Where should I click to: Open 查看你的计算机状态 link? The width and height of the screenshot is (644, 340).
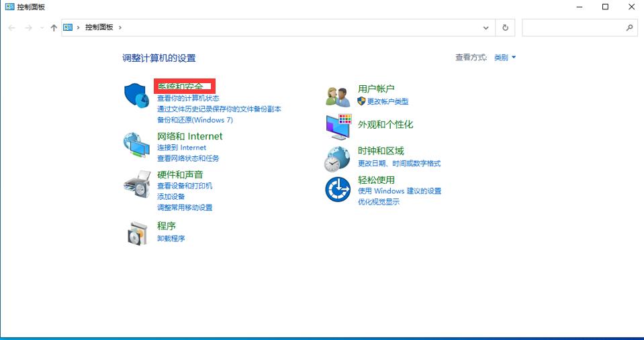[x=188, y=98]
